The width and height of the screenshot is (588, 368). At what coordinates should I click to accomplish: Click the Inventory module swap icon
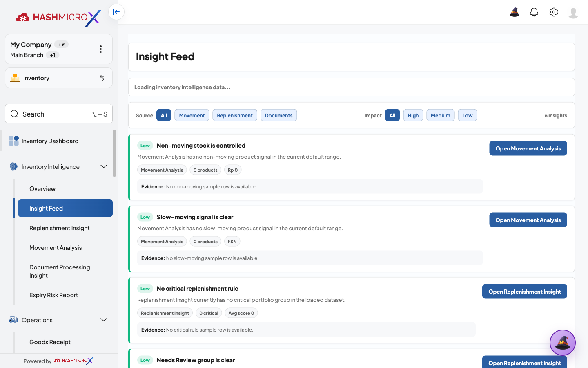tap(102, 78)
